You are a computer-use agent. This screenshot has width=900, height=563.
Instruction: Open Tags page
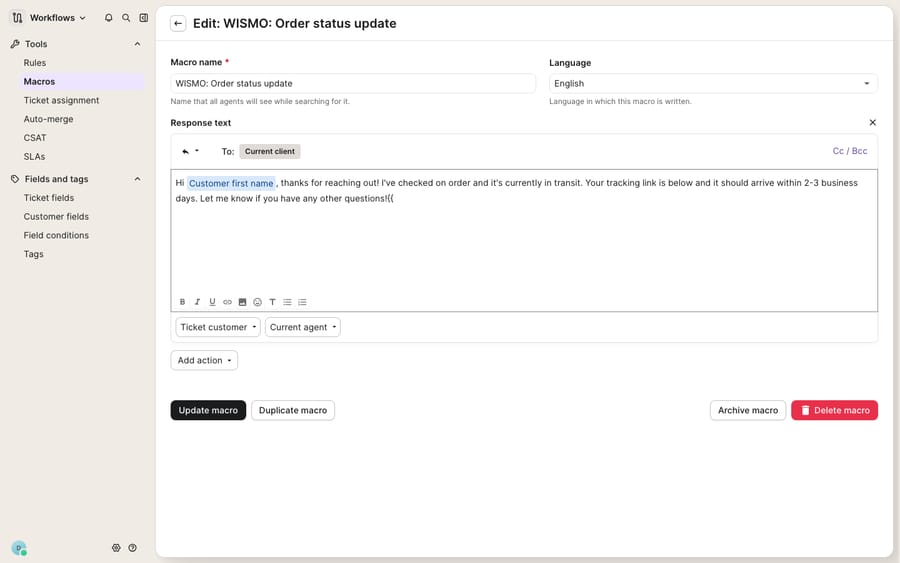(x=33, y=254)
